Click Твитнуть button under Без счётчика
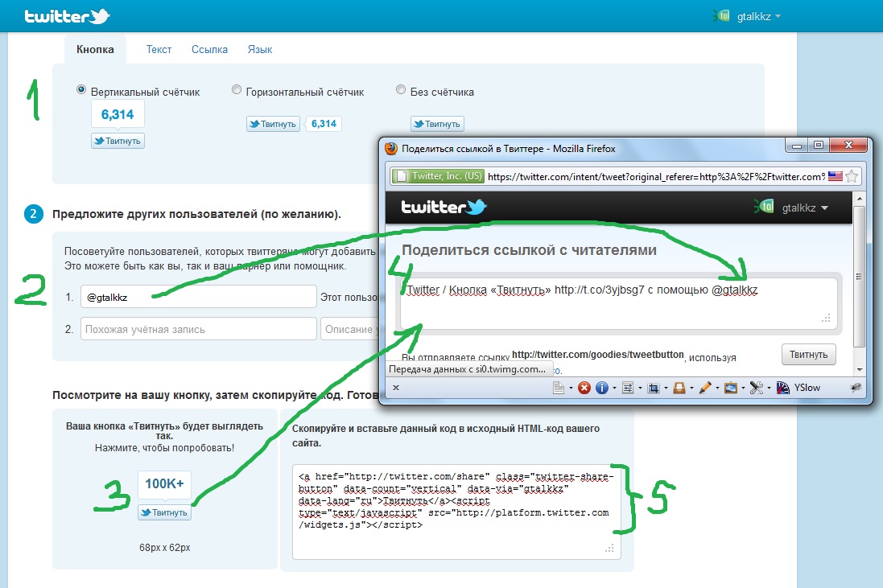Screen dimensions: 883x588 pyautogui.click(x=438, y=124)
